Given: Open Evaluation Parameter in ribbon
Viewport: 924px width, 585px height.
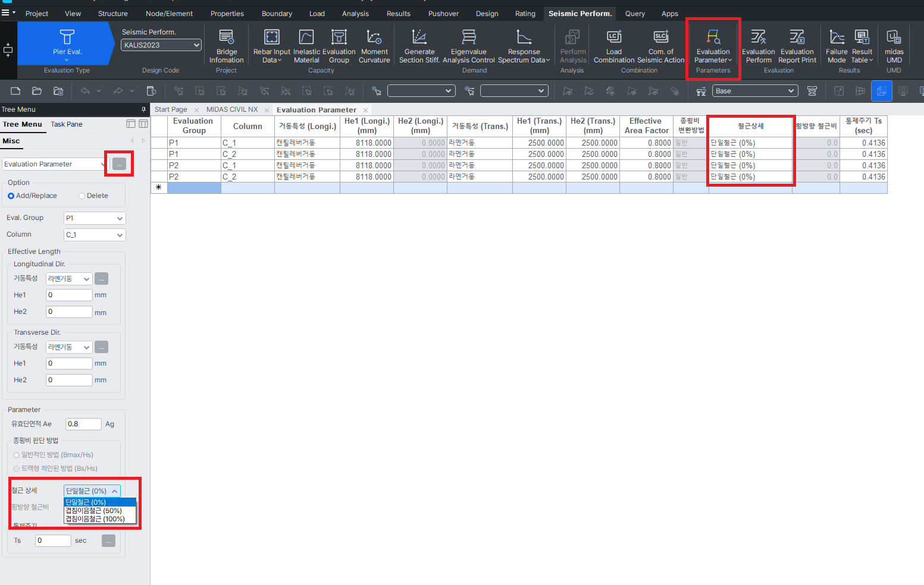Looking at the screenshot, I should 713,46.
